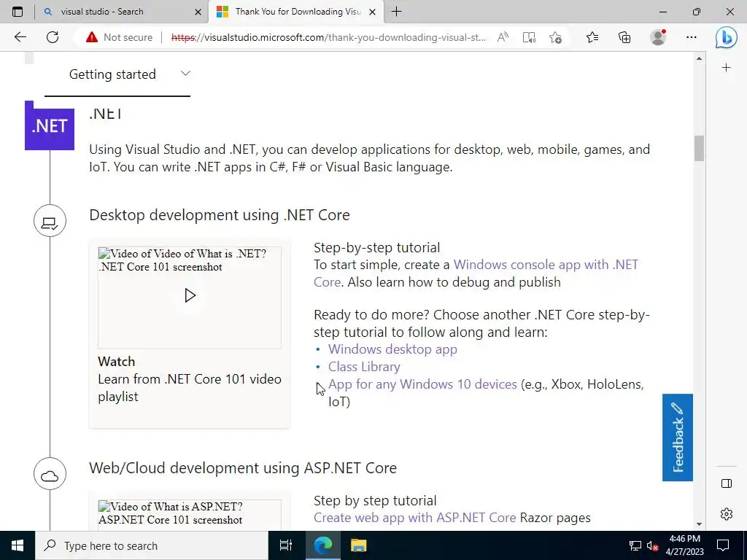Open Task View in the taskbar
This screenshot has width=747, height=560.
point(285,545)
